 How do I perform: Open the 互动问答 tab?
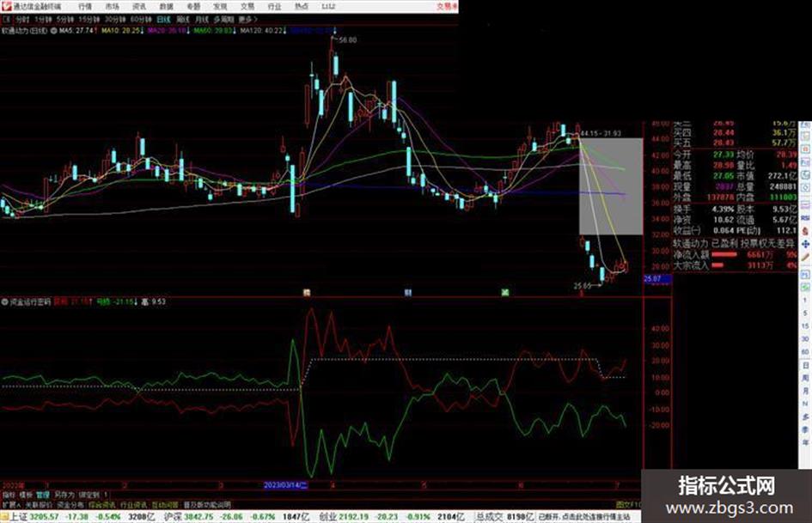coord(165,504)
